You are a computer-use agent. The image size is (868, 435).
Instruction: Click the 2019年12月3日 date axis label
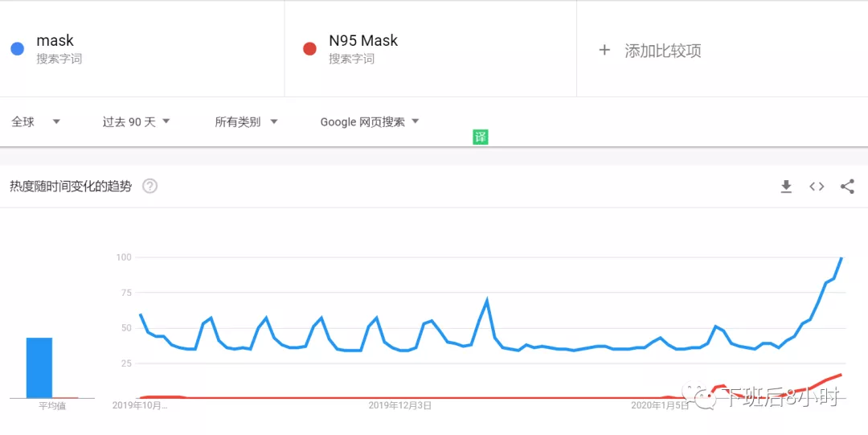[400, 405]
